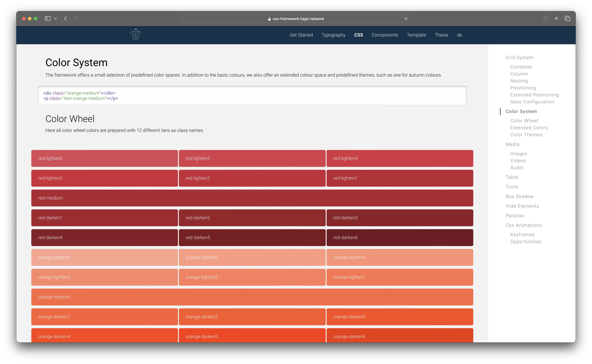
Task: Expand the sidebar dropdown chevron
Action: point(56,18)
